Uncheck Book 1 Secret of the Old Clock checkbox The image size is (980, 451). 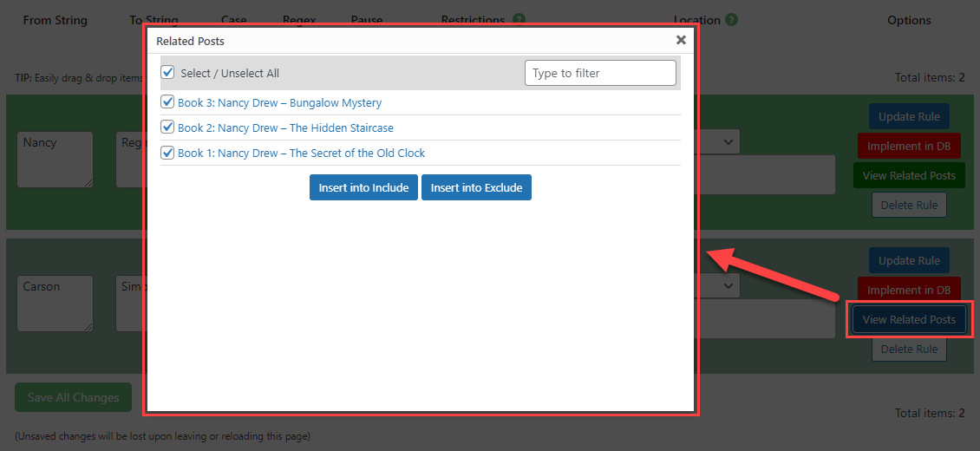(x=167, y=152)
